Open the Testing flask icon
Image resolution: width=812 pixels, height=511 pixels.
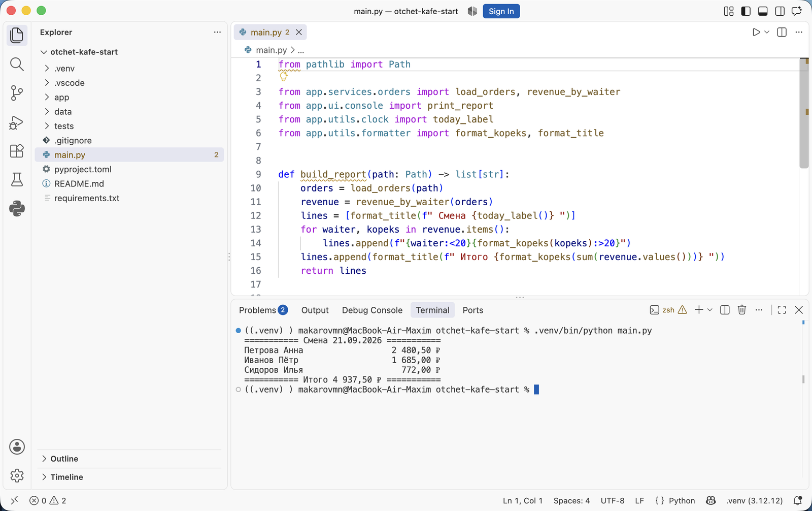(17, 179)
